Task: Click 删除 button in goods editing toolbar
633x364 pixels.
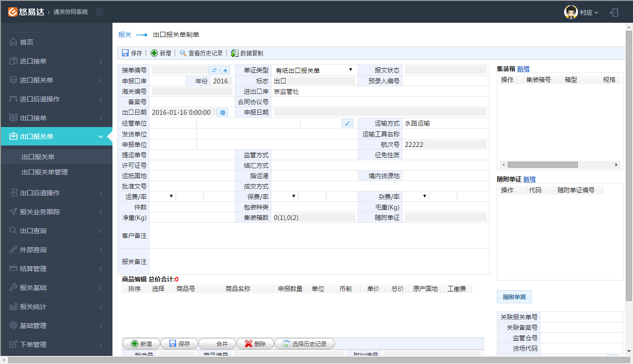Action: coord(254,344)
